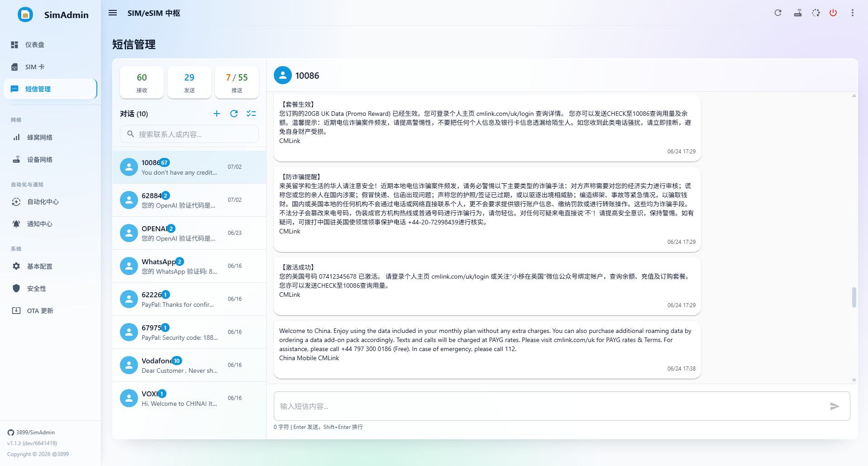Open the three-dot more options menu
The height and width of the screenshot is (466, 868).
point(853,13)
